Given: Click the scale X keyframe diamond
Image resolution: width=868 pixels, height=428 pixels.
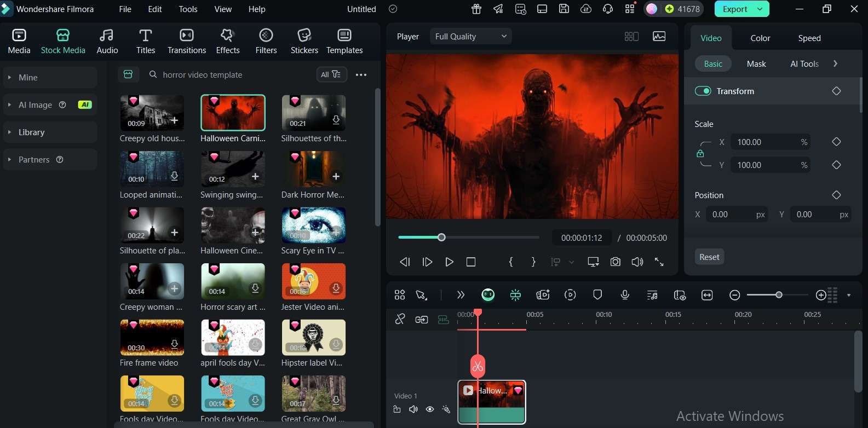Looking at the screenshot, I should [x=836, y=142].
